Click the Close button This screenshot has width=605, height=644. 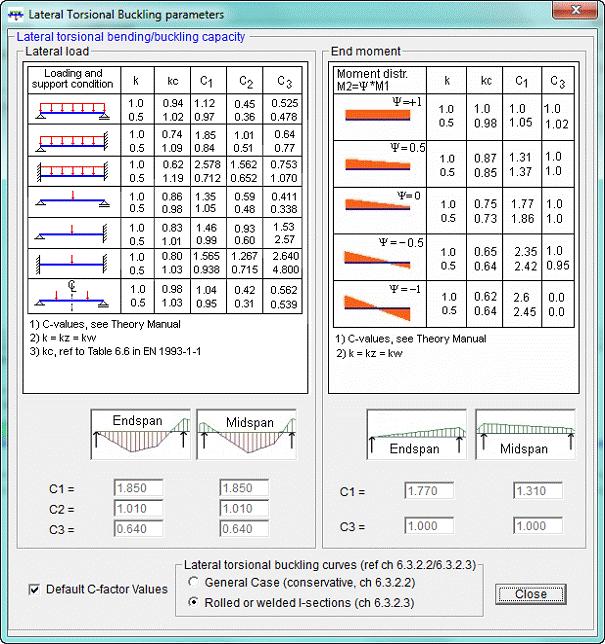coord(531,594)
